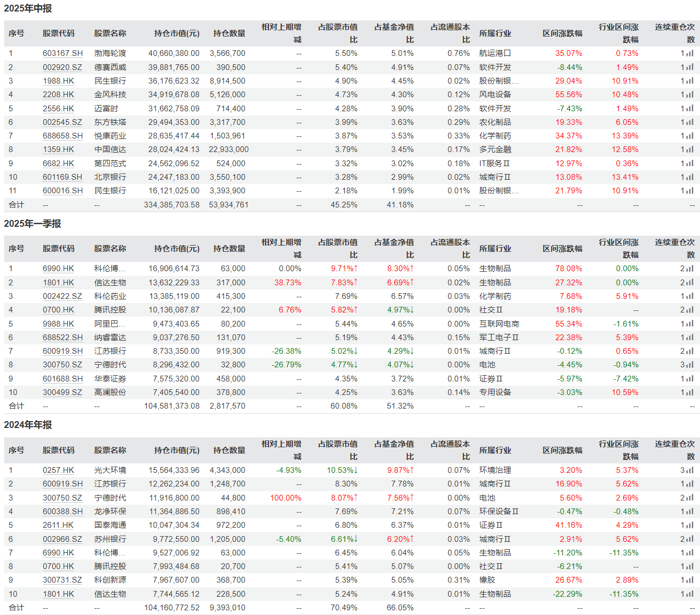Click 6990.HK link in 2025年一季报 table
The image size is (700, 615).
tap(59, 269)
